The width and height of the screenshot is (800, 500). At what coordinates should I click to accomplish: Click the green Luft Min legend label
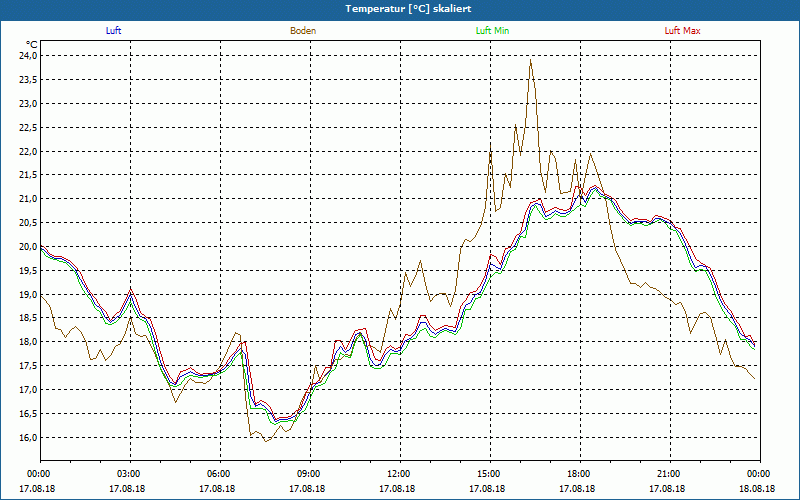pyautogui.click(x=492, y=31)
